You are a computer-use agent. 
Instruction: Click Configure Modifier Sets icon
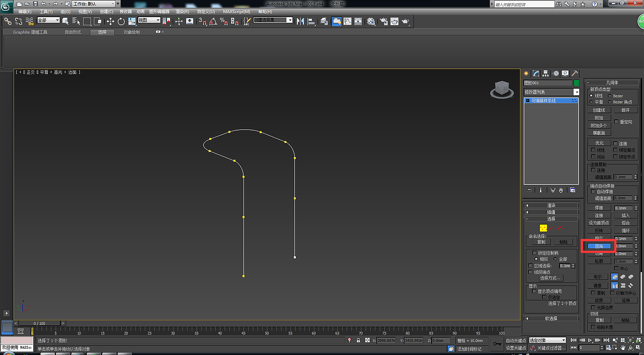pos(573,190)
